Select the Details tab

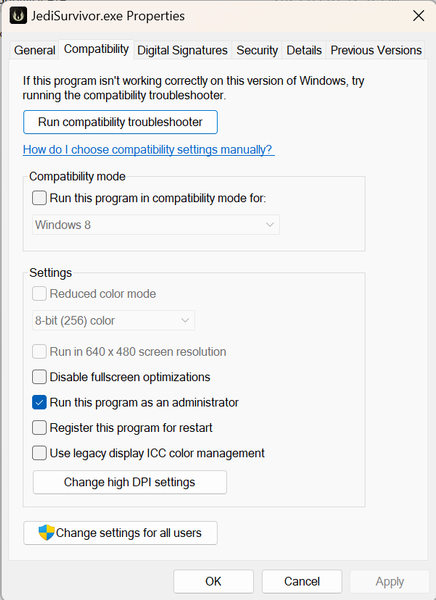click(x=304, y=50)
